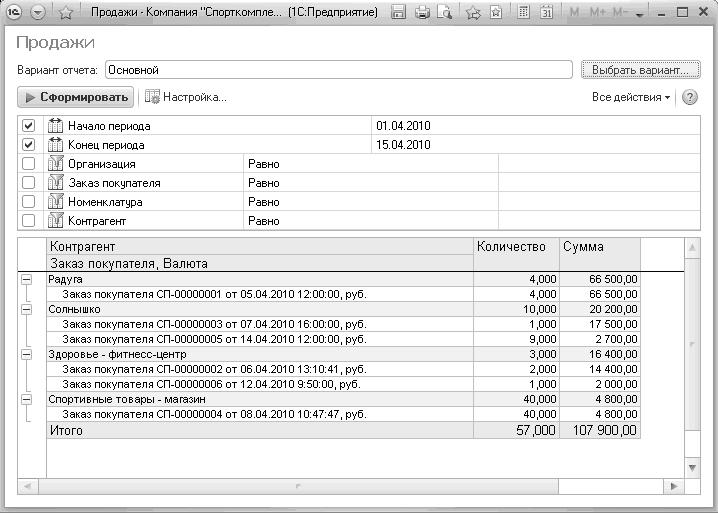Open the 1C main menu logo icon
Viewport: 718px width, 513px height.
14,12
